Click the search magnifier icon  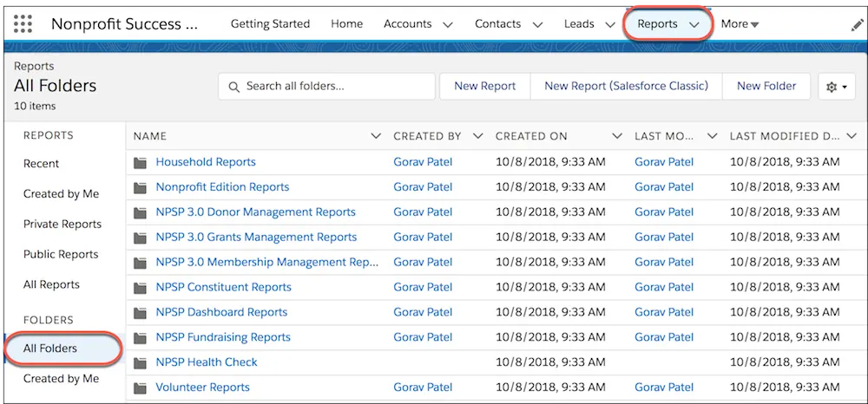click(x=233, y=87)
